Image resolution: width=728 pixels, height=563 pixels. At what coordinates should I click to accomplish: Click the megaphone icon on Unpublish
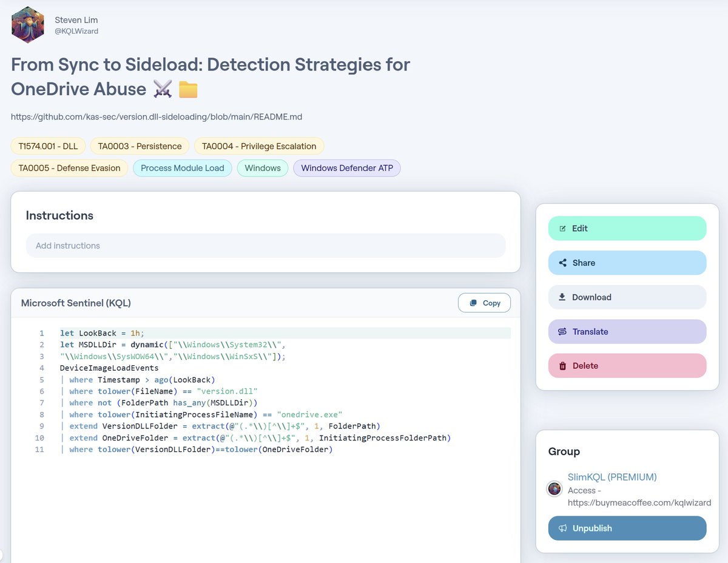coord(562,528)
